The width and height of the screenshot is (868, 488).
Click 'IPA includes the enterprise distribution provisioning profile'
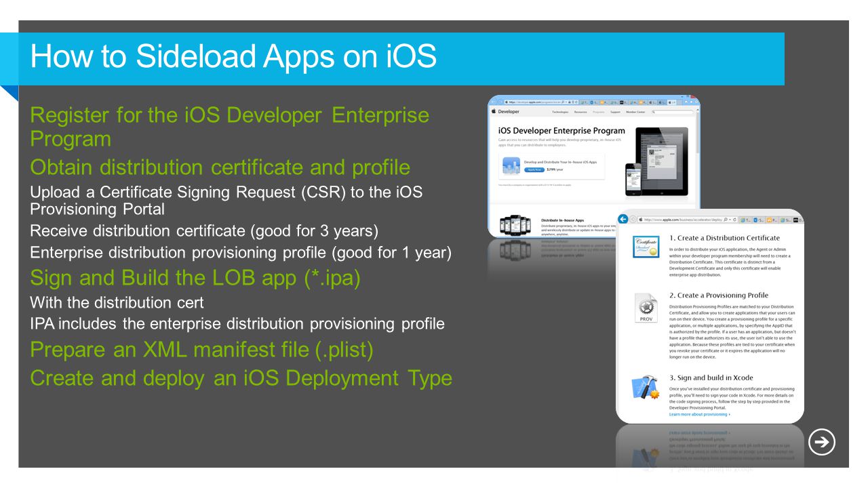(237, 324)
